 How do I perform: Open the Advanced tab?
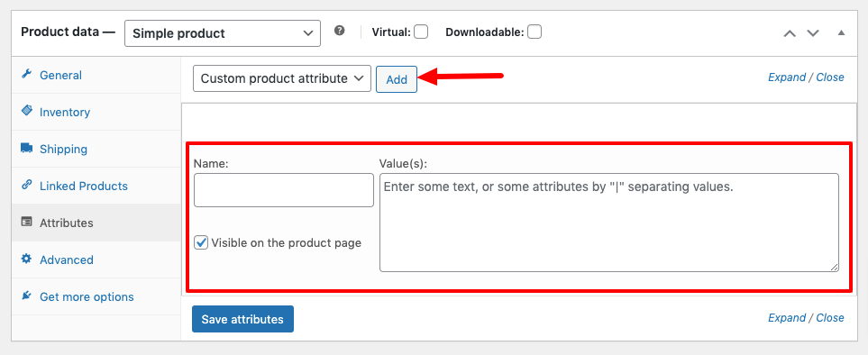[x=96, y=259]
